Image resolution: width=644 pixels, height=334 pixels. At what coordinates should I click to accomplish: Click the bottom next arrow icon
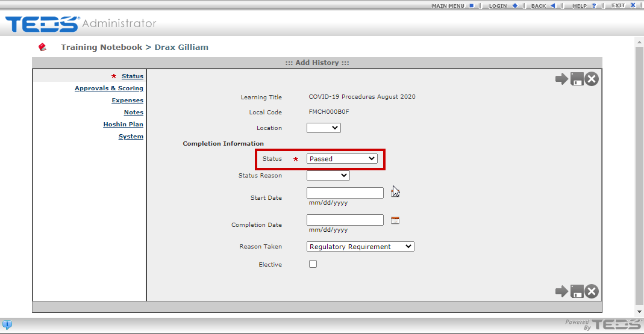(x=561, y=291)
